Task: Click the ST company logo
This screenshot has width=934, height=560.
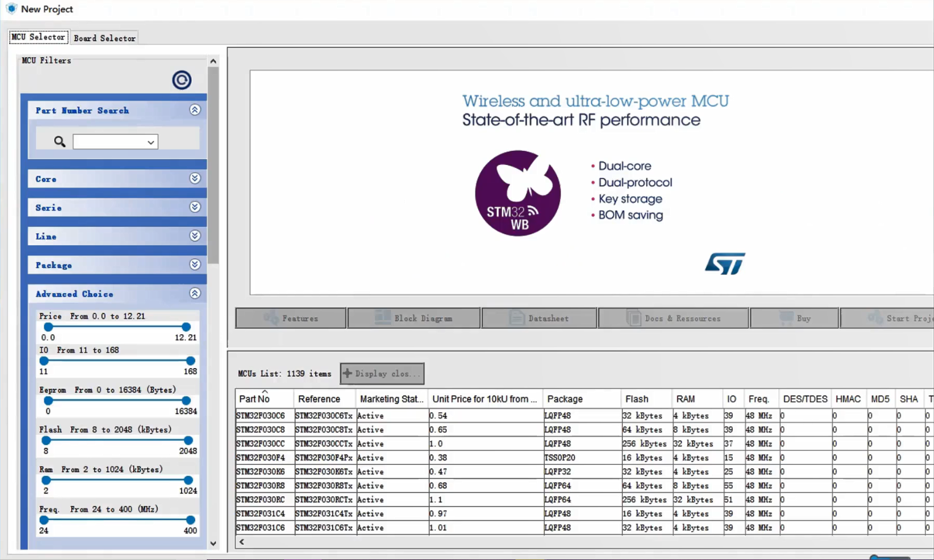Action: click(725, 264)
